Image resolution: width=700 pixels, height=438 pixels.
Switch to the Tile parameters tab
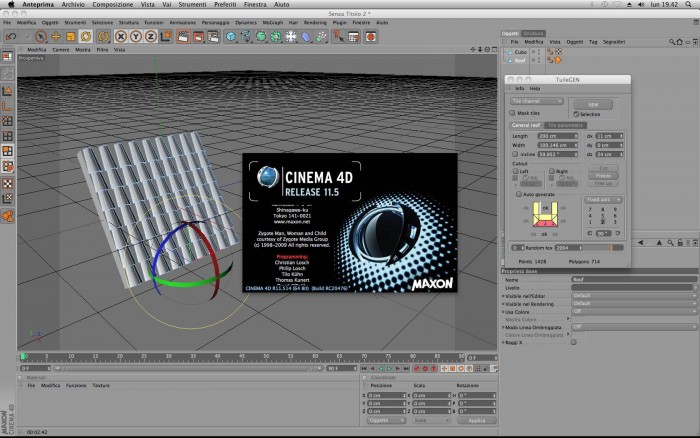(x=565, y=125)
